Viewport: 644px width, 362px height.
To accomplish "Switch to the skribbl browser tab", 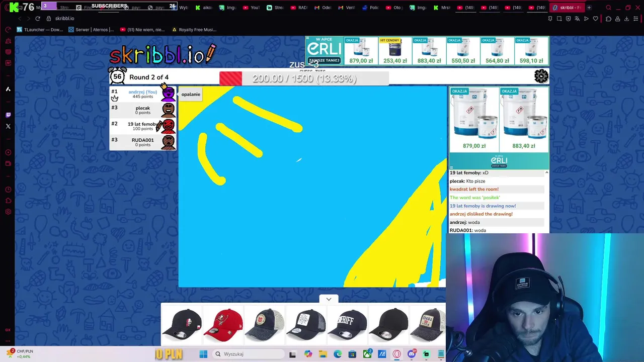I will pos(566,8).
